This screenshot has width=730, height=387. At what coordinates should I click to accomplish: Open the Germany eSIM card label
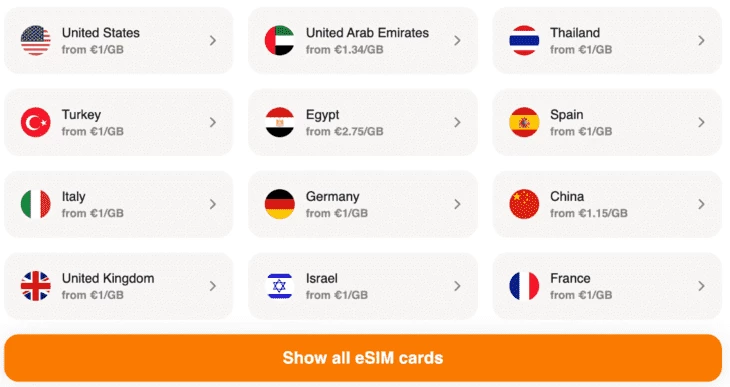(x=332, y=197)
